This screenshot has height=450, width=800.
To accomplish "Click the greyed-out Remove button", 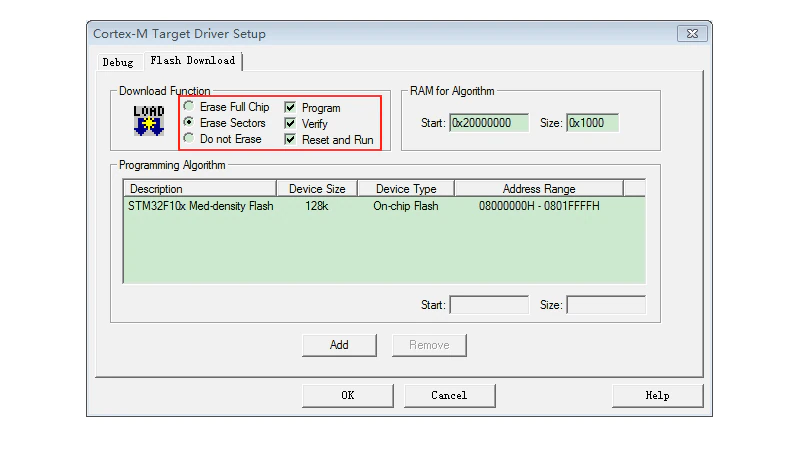I will point(429,345).
